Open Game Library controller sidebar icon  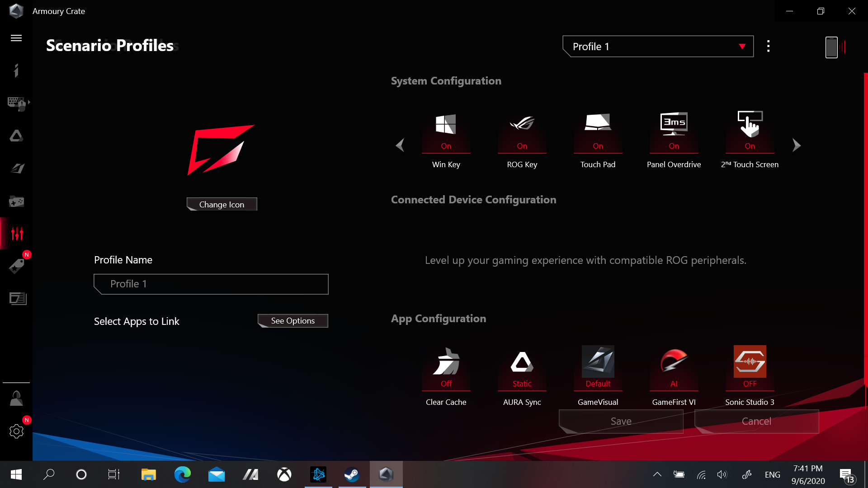17,201
